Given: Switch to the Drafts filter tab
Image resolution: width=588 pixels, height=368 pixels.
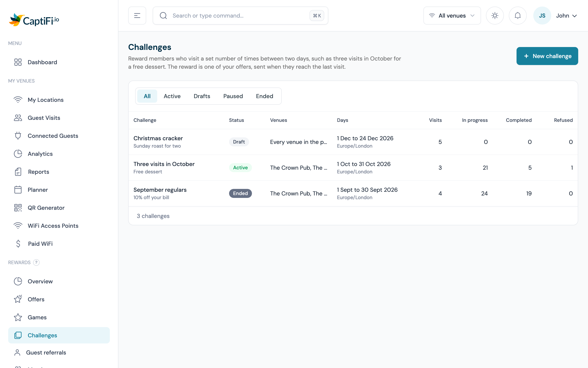Looking at the screenshot, I should click(202, 96).
